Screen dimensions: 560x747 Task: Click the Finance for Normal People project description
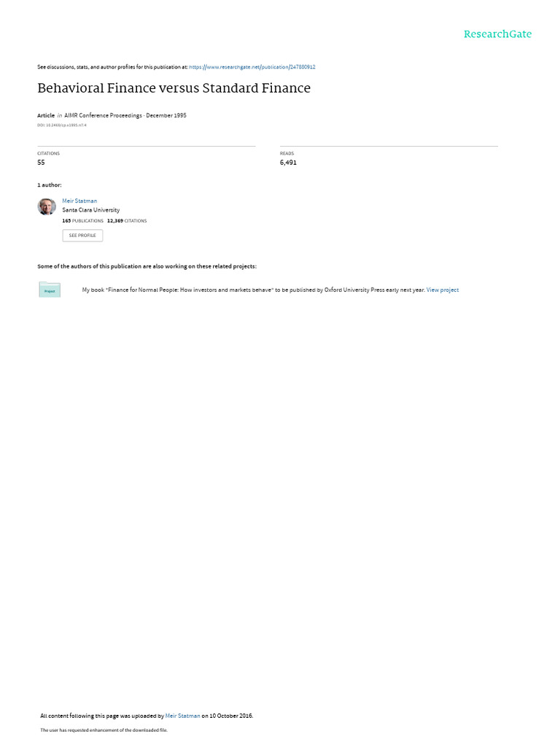[253, 290]
